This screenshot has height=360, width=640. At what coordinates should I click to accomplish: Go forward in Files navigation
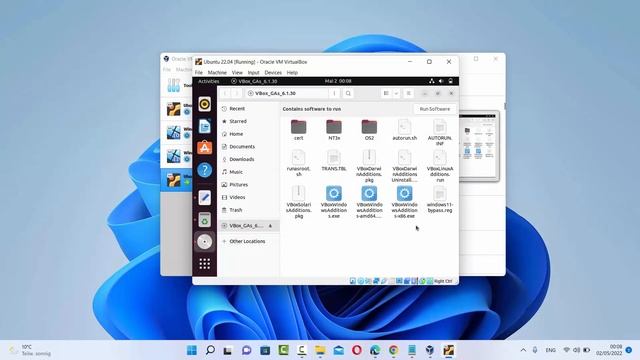(236, 93)
